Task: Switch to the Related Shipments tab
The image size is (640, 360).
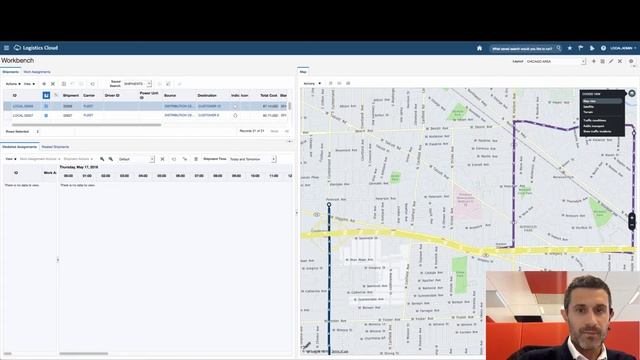Action: tap(55, 147)
